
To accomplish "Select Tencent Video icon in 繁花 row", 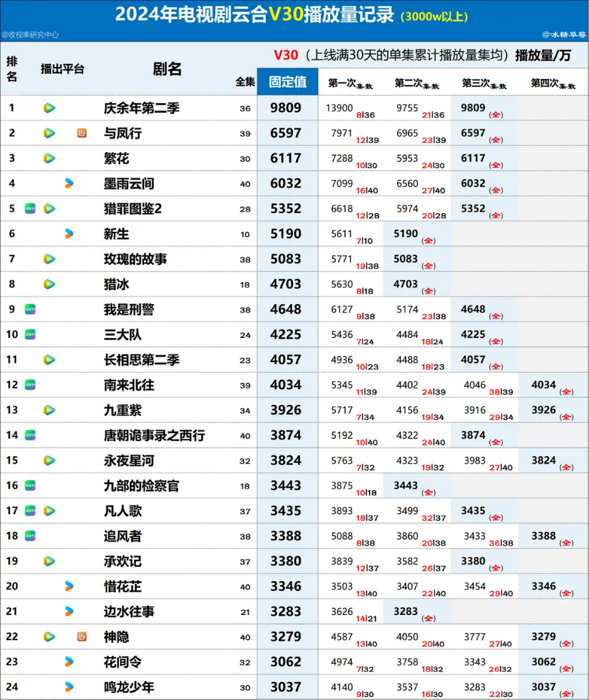I will (x=50, y=158).
